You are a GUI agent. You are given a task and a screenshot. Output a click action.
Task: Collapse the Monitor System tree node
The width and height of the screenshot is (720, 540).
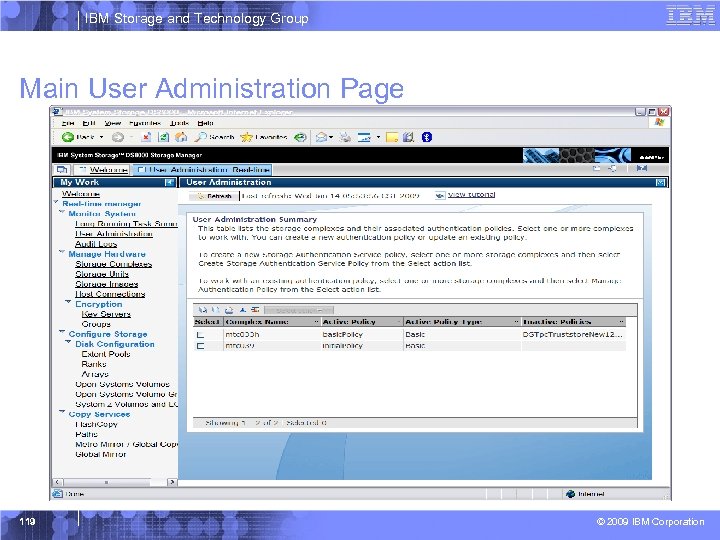tap(62, 213)
